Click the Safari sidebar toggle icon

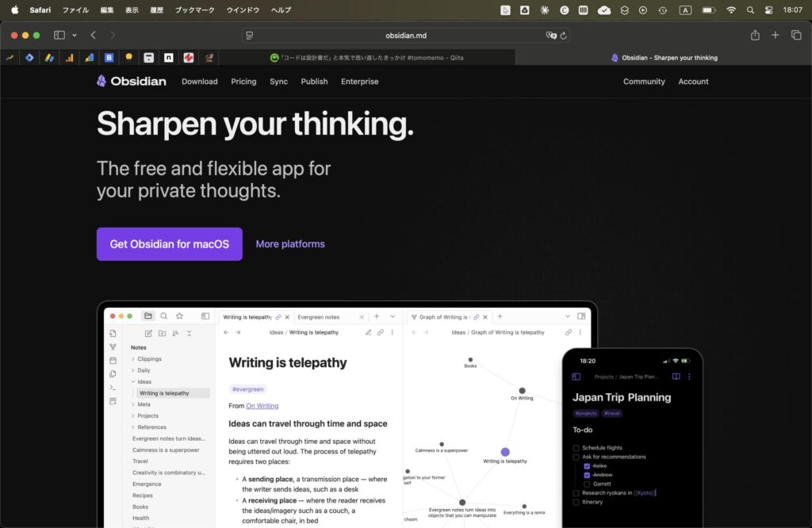pos(59,35)
